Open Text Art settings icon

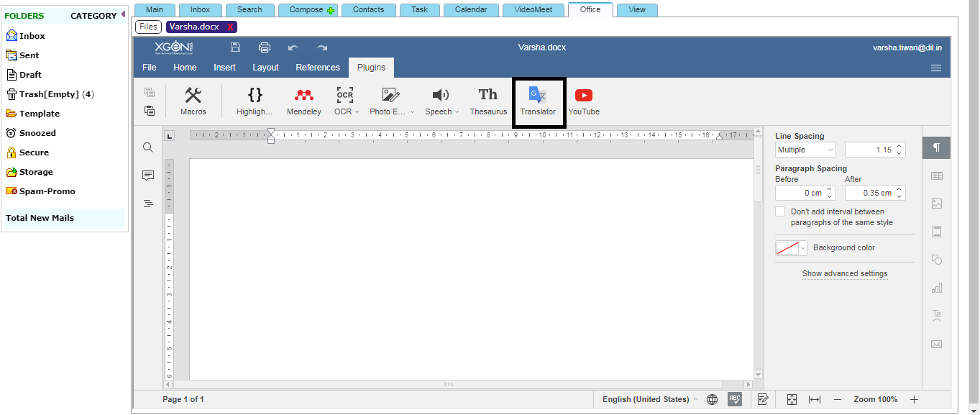(x=937, y=315)
